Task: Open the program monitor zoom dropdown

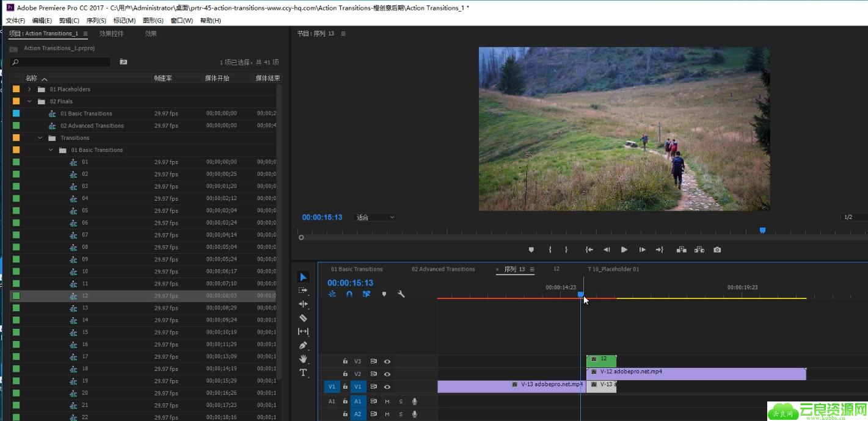Action: [x=376, y=217]
